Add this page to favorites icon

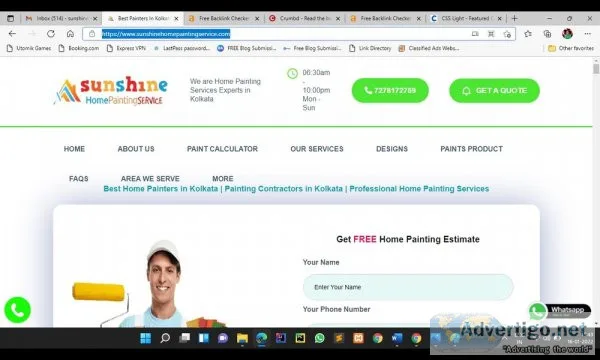click(507, 34)
